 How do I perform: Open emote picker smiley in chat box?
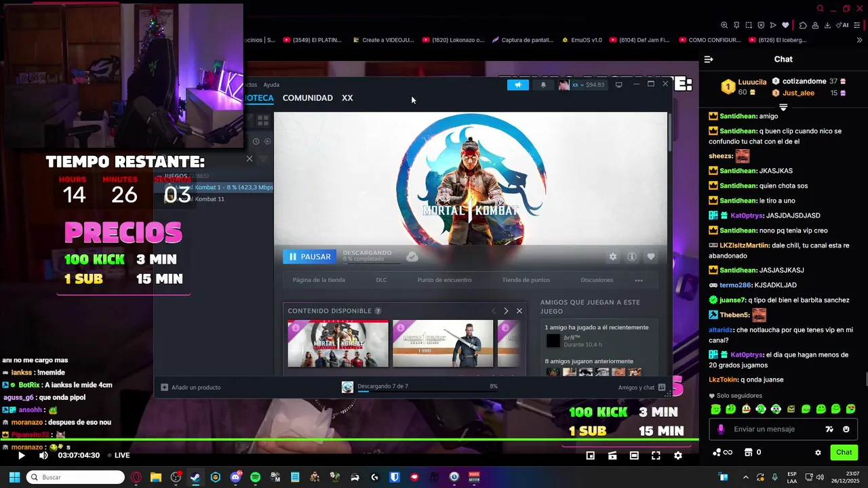pyautogui.click(x=846, y=429)
